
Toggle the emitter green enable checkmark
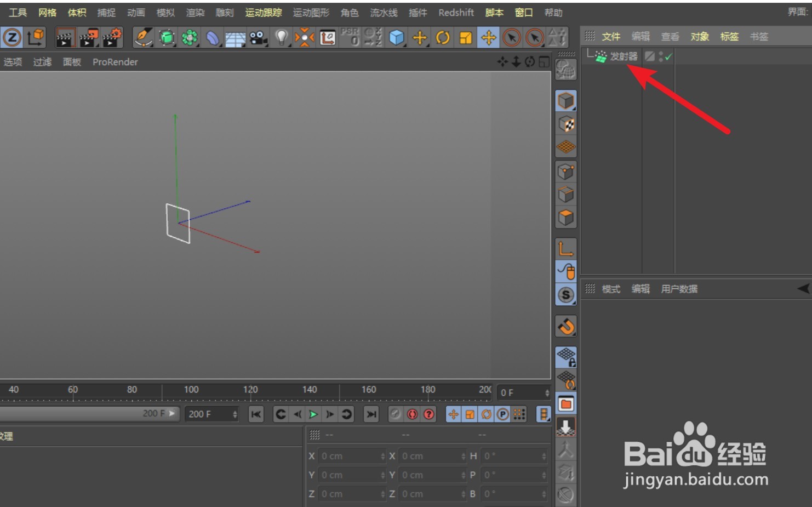tap(668, 56)
